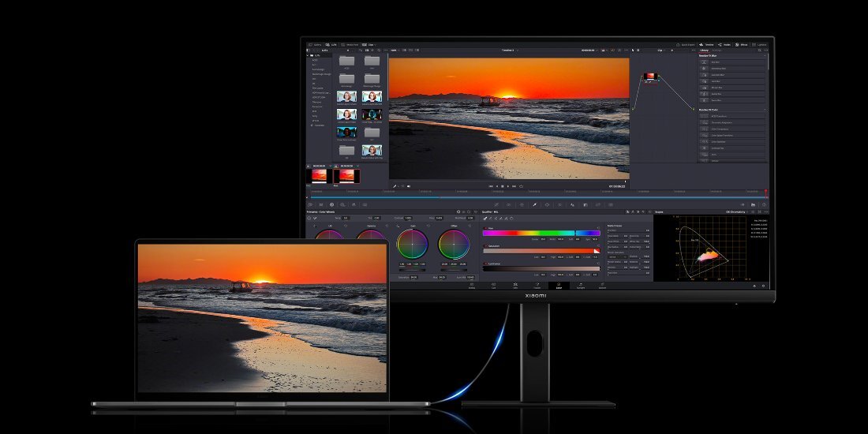The width and height of the screenshot is (868, 434).
Task: Open the Favorites entry in LUT tree
Action: pyautogui.click(x=318, y=125)
